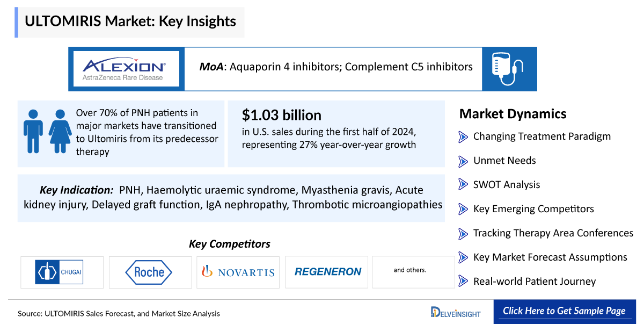This screenshot has width=644, height=324.
Task: Click the Novartis logo
Action: click(x=238, y=272)
